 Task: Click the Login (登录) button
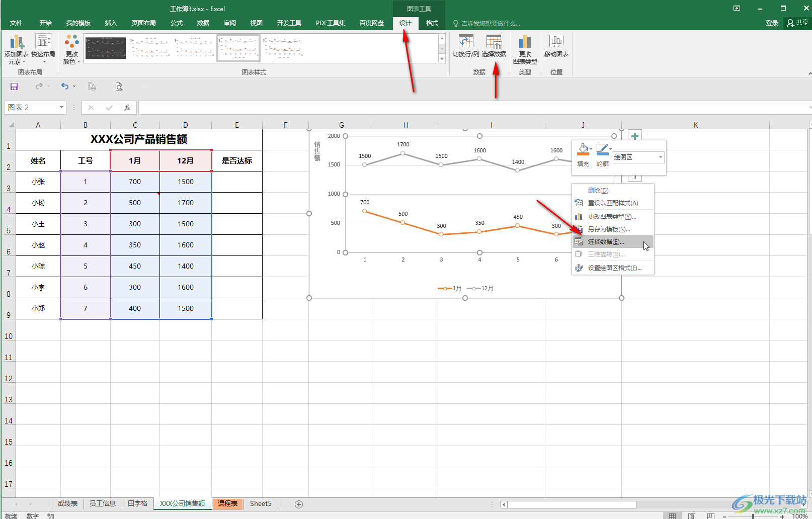coord(772,23)
